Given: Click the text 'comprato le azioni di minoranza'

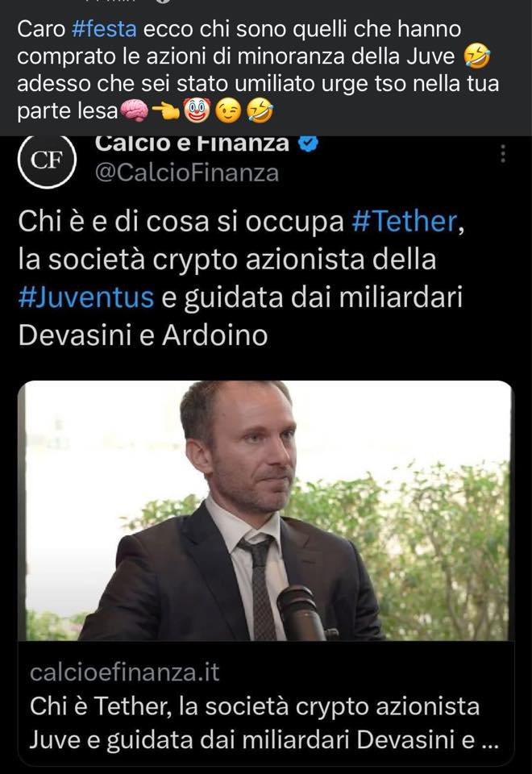Looking at the screenshot, I should tap(155, 56).
